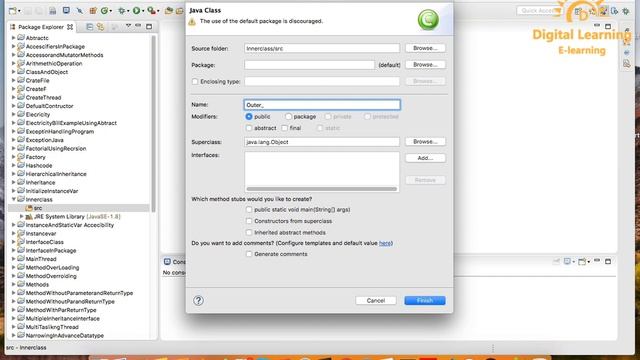Open the Debug button dropdown arrow
The width and height of the screenshot is (640, 360).
coord(128,11)
